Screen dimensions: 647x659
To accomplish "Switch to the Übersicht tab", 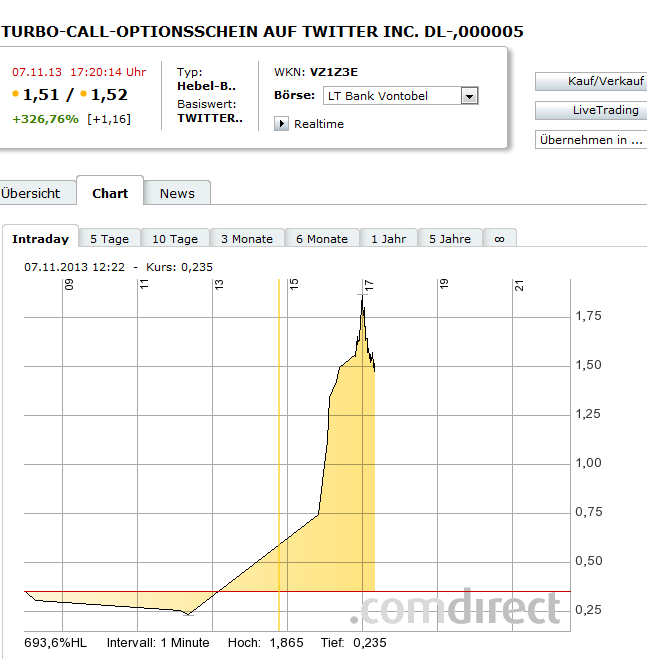I will [31, 193].
